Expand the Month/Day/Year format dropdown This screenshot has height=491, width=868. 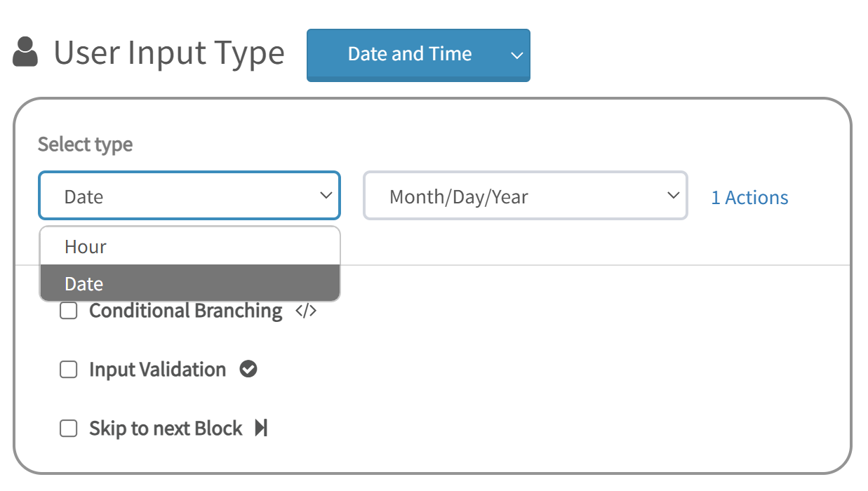(525, 196)
